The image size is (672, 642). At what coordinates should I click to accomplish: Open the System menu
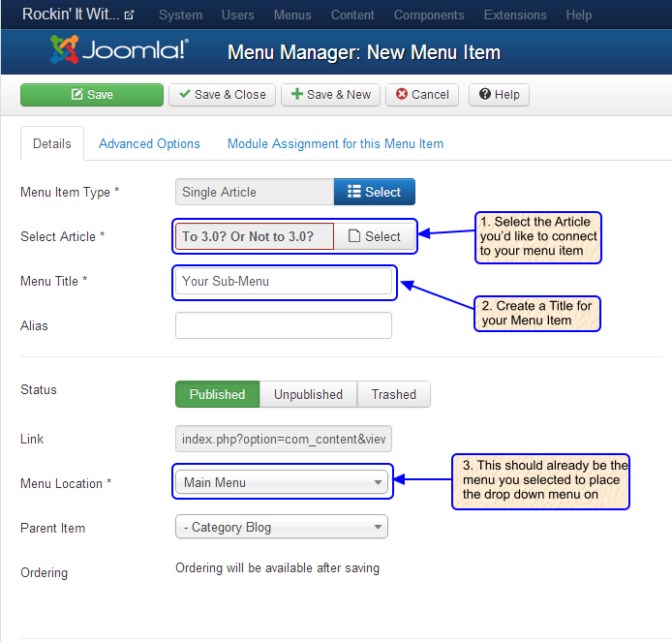[x=180, y=15]
